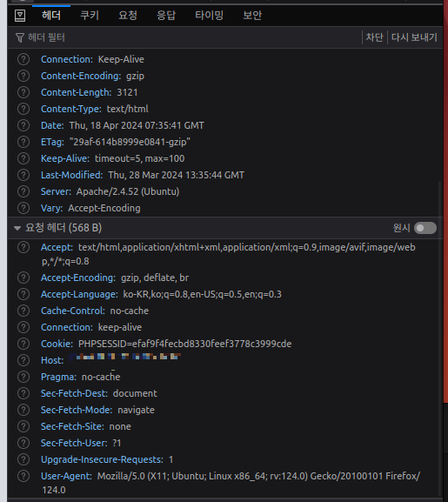Switch to the 쿠키 tab

90,15
